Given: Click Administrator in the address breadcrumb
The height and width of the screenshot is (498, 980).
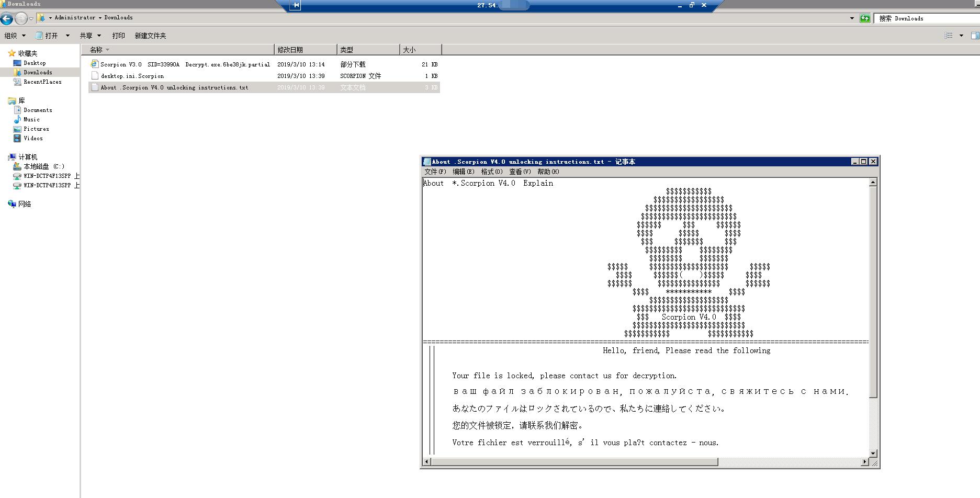Looking at the screenshot, I should point(75,18).
